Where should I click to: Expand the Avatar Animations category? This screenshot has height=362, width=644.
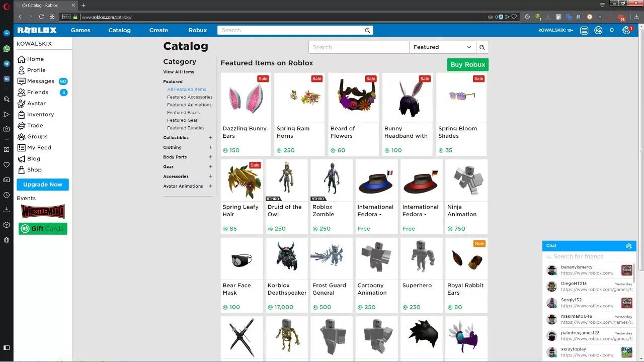(x=210, y=186)
